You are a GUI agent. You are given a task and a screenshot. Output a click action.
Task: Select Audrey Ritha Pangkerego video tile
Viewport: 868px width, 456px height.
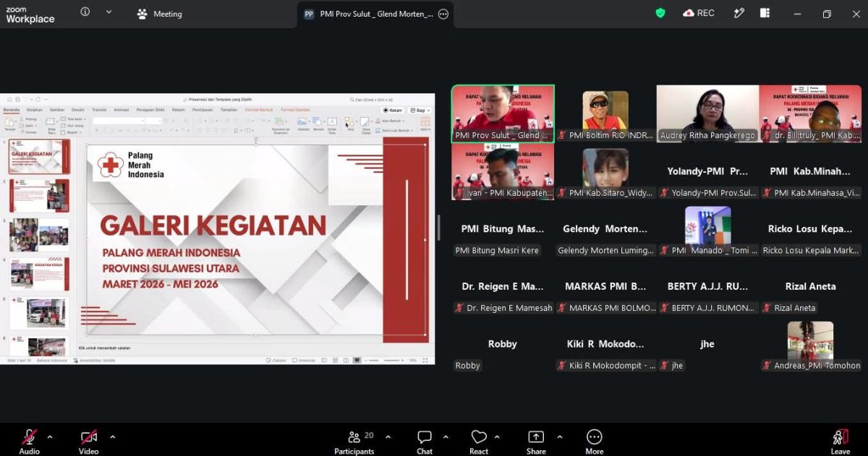pos(707,113)
